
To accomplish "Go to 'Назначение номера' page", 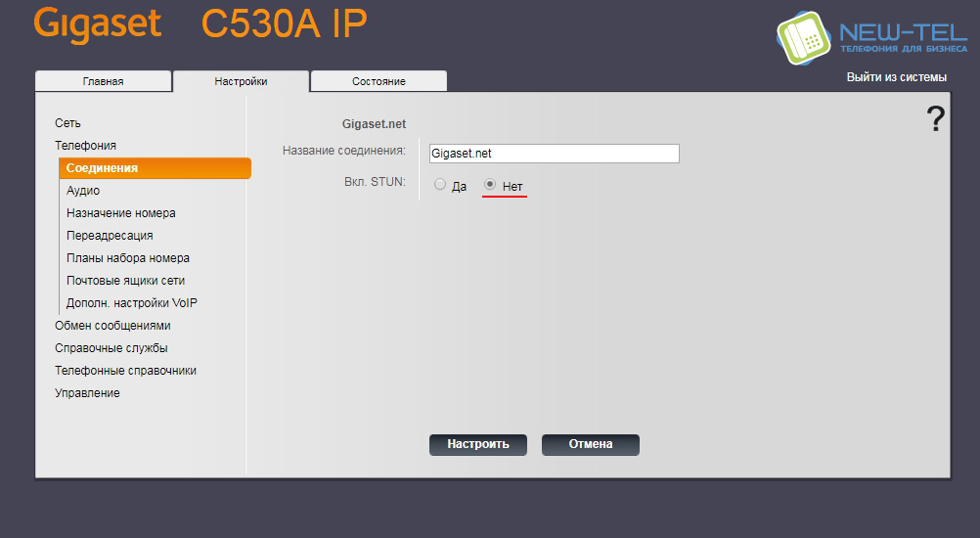I will [x=121, y=213].
